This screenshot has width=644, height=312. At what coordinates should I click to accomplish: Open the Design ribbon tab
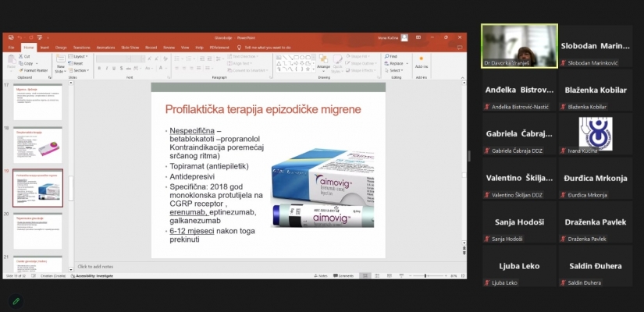tap(60, 47)
